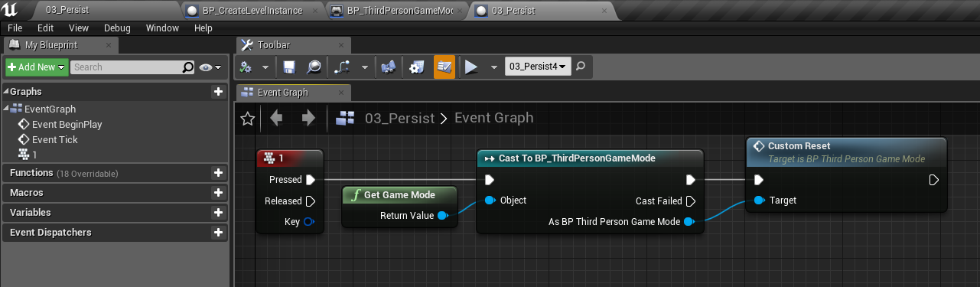Image resolution: width=980 pixels, height=287 pixels.
Task: Select Event BeginPlay in graph list
Action: click(67, 124)
